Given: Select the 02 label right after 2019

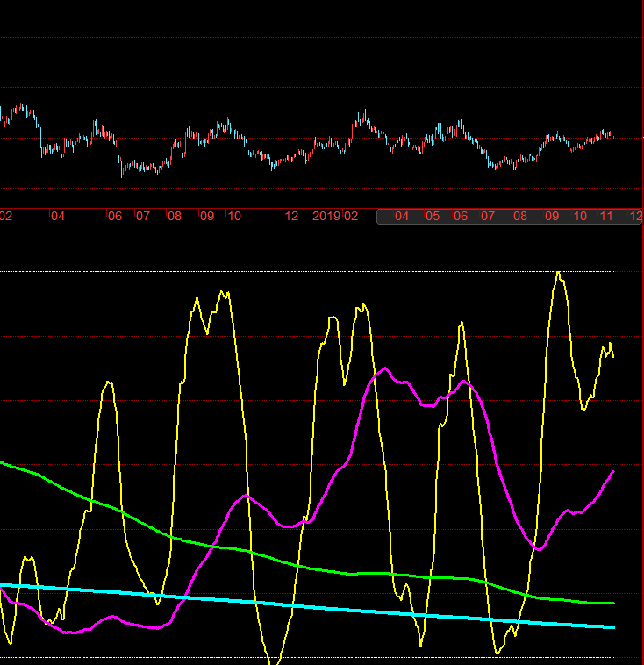Looking at the screenshot, I should coord(351,217).
